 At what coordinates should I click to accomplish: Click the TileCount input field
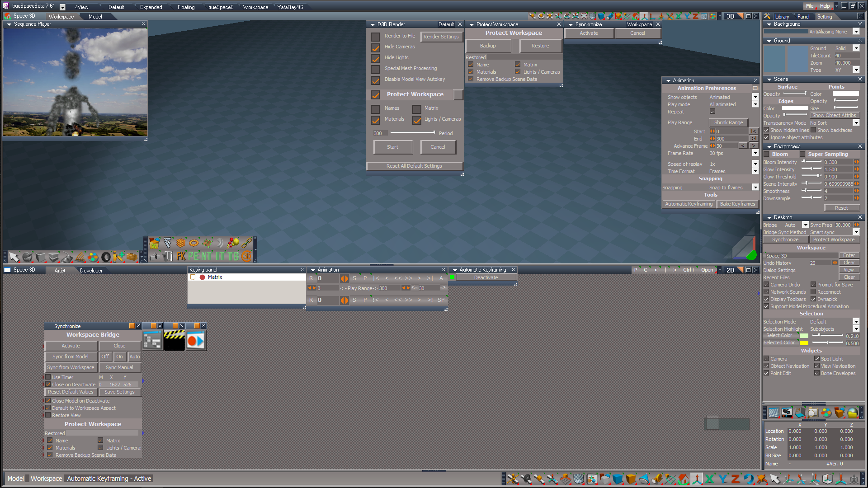(847, 56)
